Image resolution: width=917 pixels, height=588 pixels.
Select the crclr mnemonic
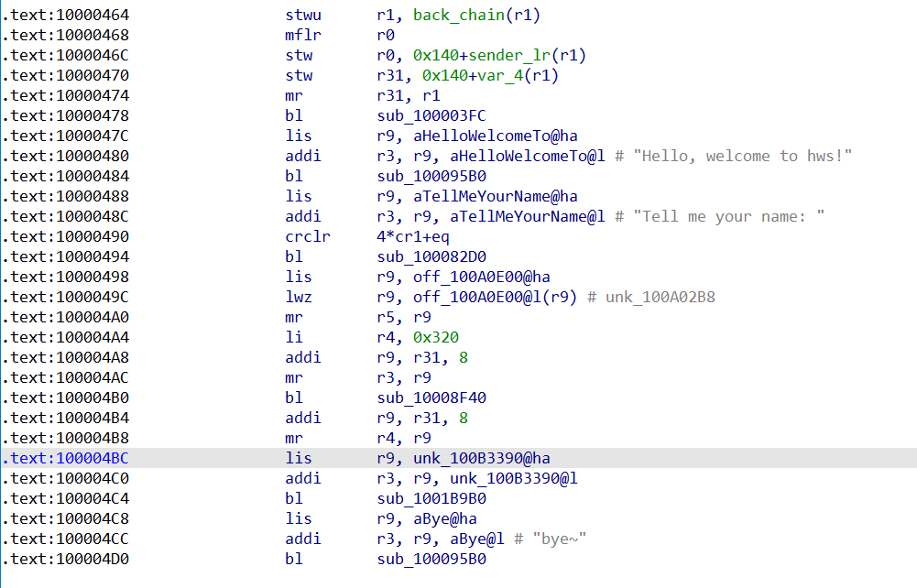pyautogui.click(x=303, y=236)
